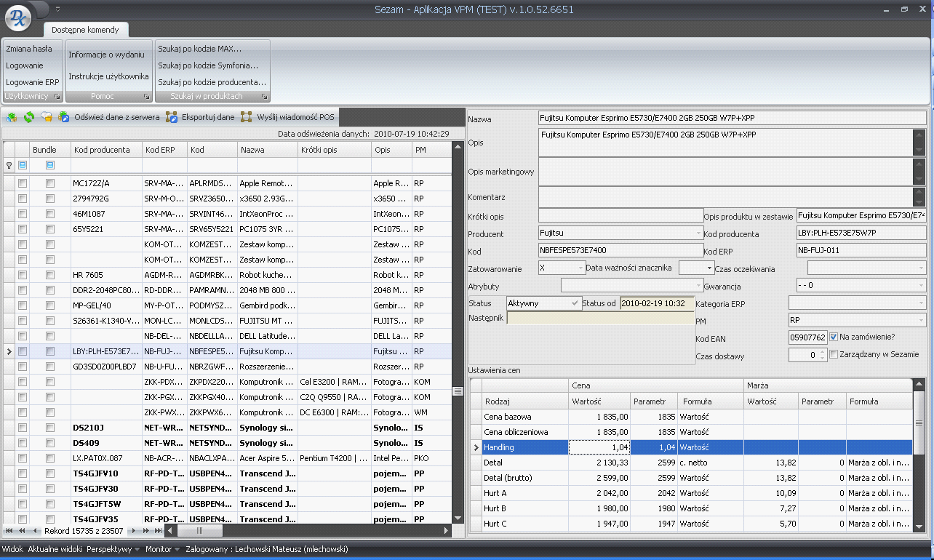The image size is (934, 560).
Task: Go to next record in navigator
Action: coord(135,531)
